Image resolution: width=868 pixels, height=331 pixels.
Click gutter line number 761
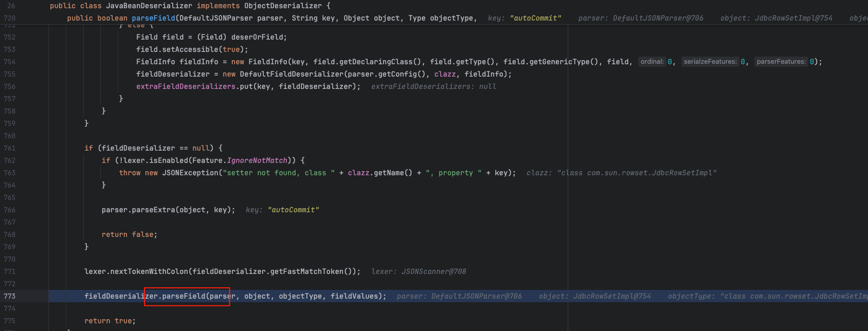9,148
